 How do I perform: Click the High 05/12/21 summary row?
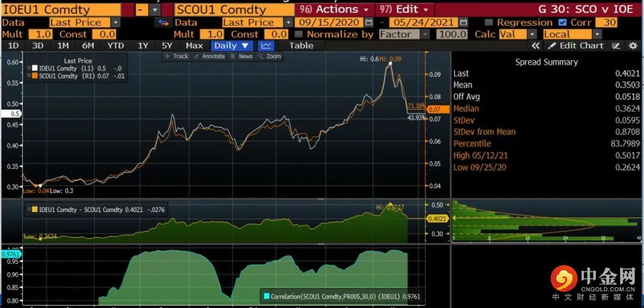pos(547,155)
